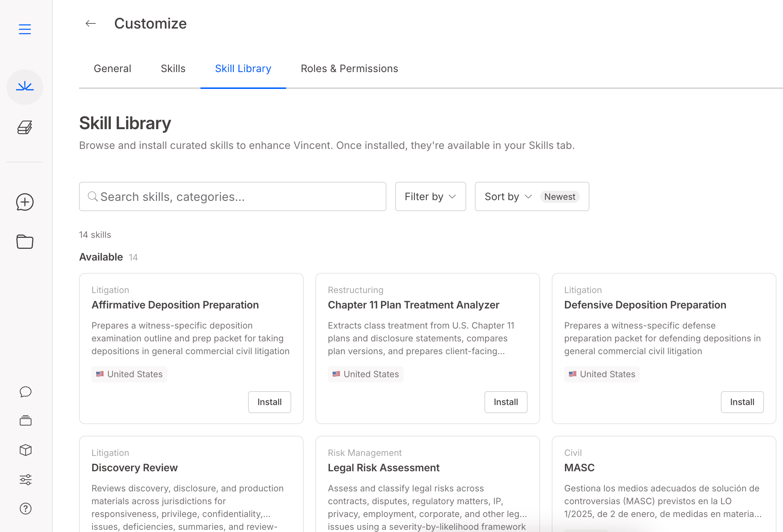Viewport: 783px width, 532px height.
Task: Select the Skill Library tab
Action: tap(243, 68)
